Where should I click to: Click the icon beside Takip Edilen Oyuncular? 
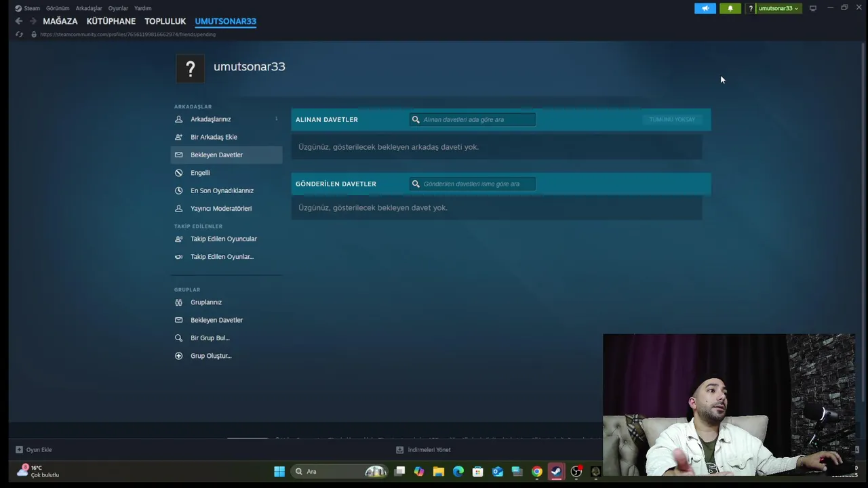pyautogui.click(x=179, y=239)
